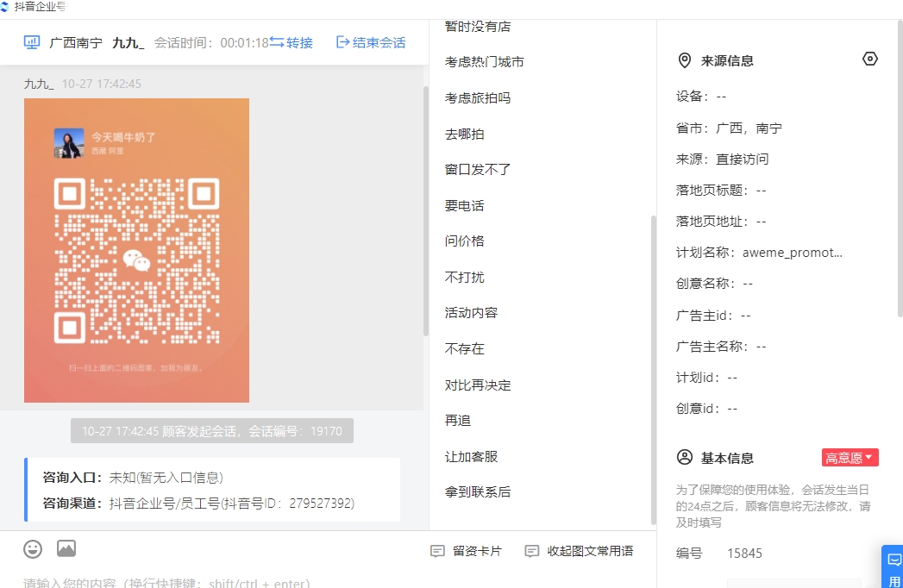Click the 落地页地址 row
This screenshot has width=903, height=588.
pos(721,222)
